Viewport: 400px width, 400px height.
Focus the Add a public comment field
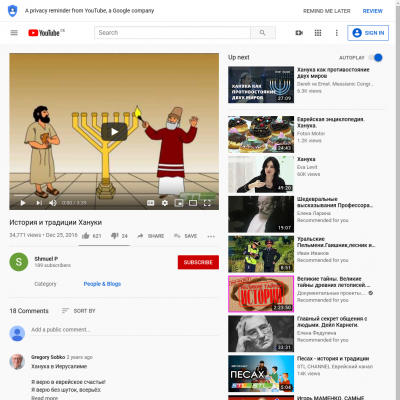point(125,330)
